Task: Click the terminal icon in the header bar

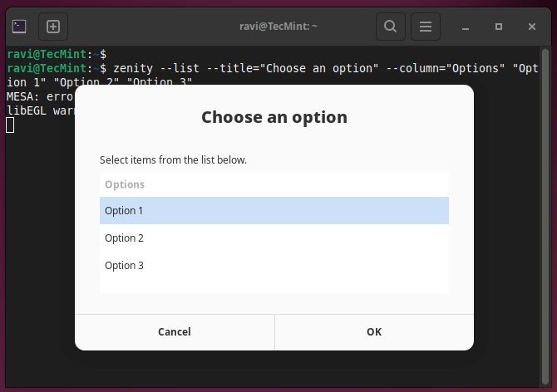Action: pyautogui.click(x=20, y=27)
